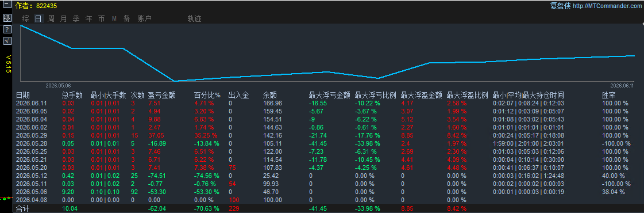Viewport: 644px width, 213px height.
Task: Click the 轨迹 track tab
Action: [194, 18]
